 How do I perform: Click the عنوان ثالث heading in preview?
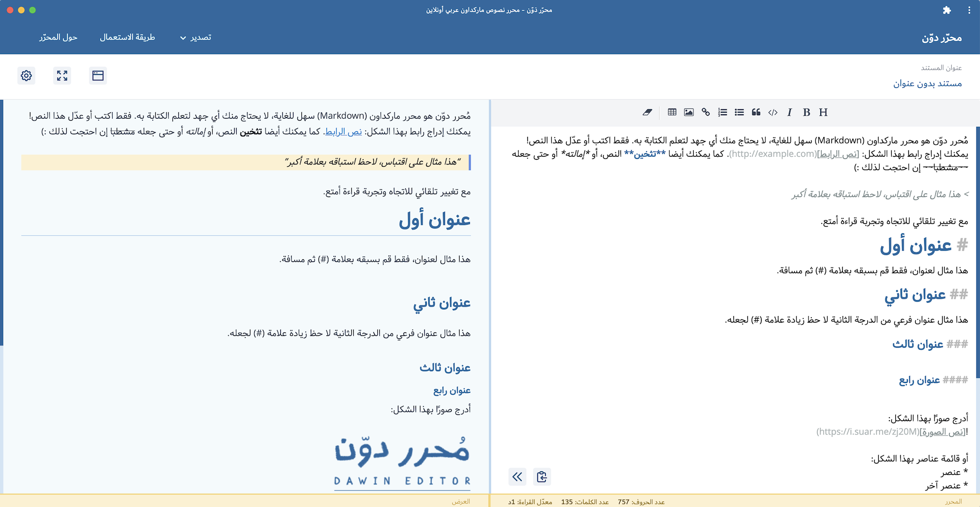click(445, 368)
